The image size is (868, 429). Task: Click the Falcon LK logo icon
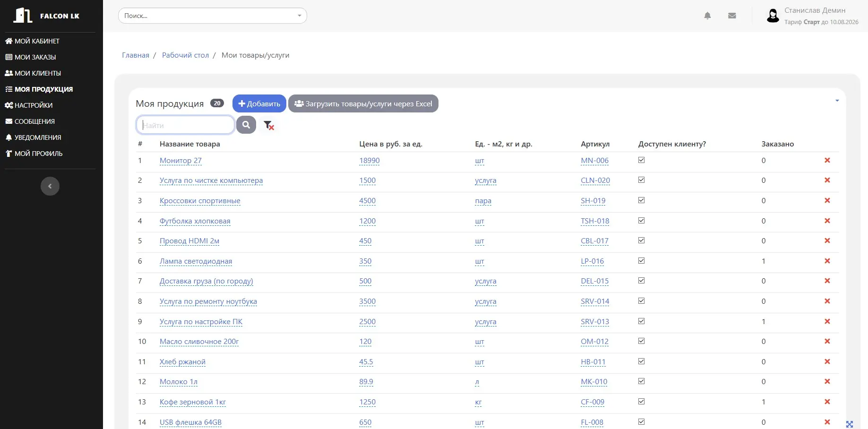[23, 15]
